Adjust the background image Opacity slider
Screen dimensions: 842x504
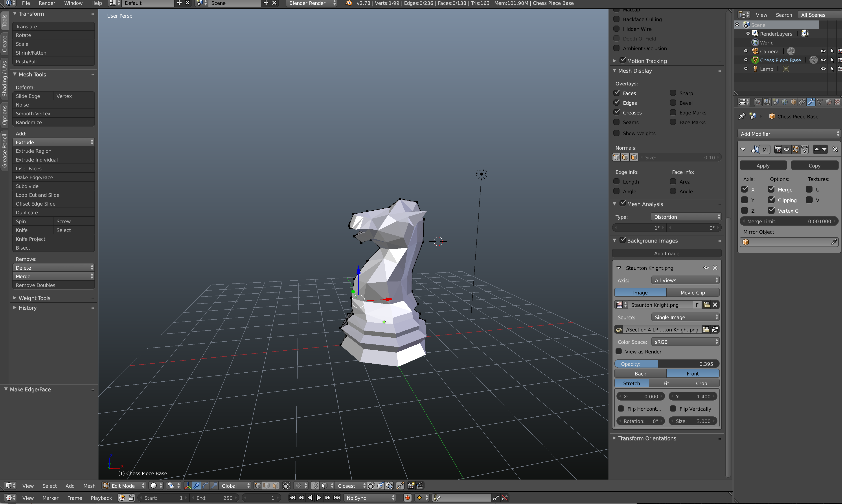pos(666,364)
